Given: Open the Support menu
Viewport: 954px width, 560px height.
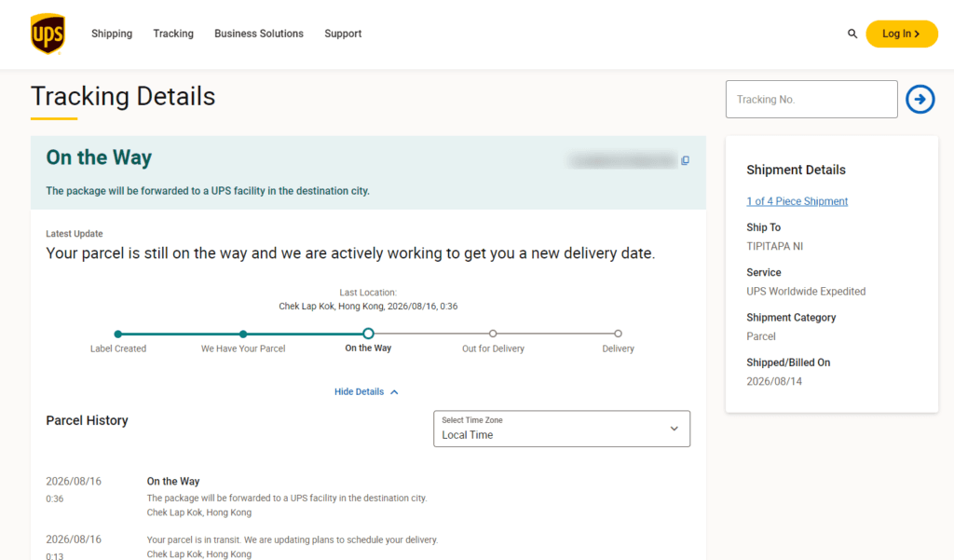Looking at the screenshot, I should point(343,34).
